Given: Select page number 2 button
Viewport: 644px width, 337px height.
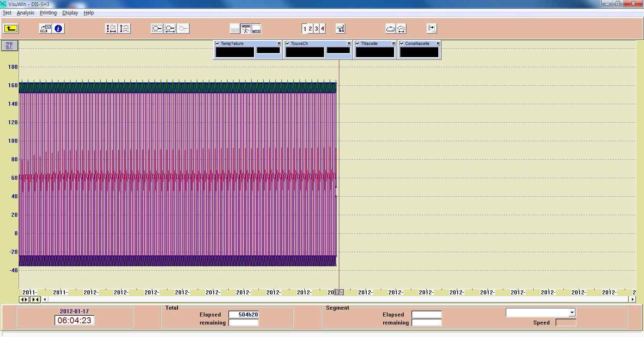Looking at the screenshot, I should (x=310, y=29).
